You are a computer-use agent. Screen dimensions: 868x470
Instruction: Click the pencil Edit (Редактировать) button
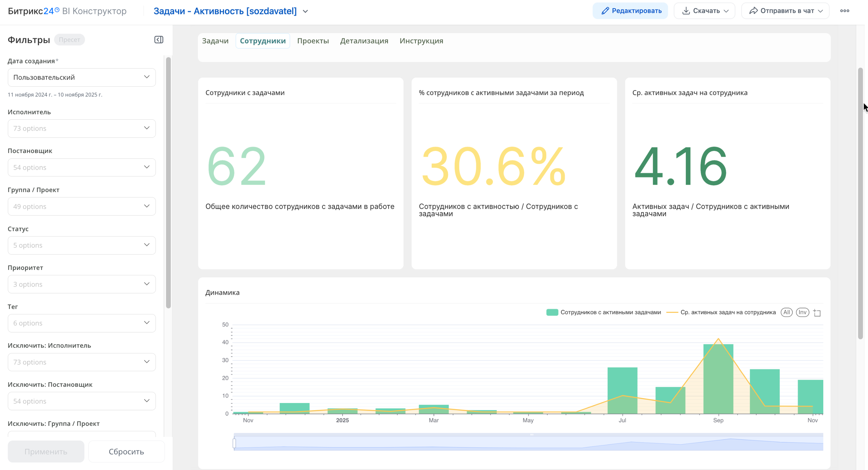630,11
